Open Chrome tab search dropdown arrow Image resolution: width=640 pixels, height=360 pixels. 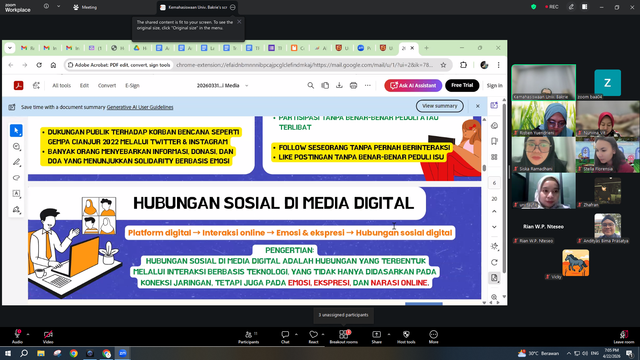pyautogui.click(x=10, y=48)
